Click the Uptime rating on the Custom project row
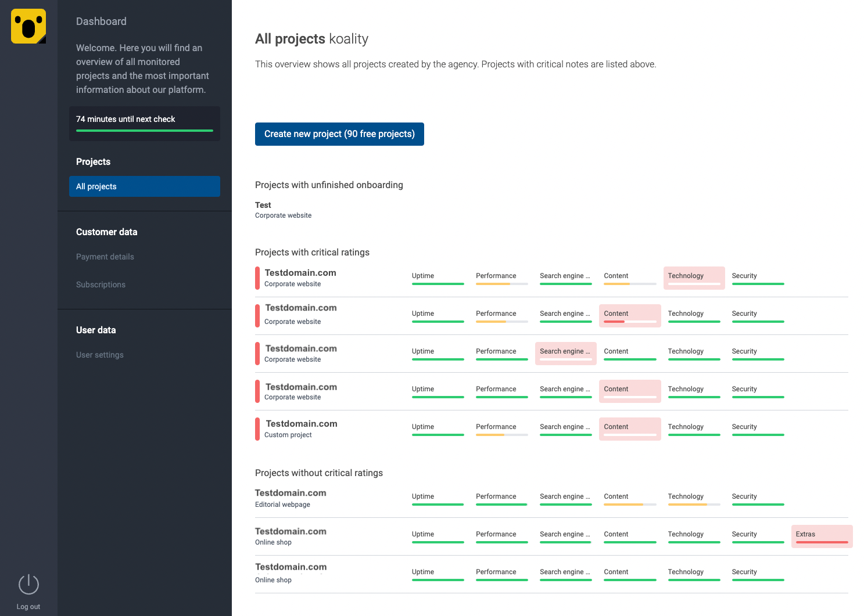Screen dimensions: 864x616 point(438,434)
